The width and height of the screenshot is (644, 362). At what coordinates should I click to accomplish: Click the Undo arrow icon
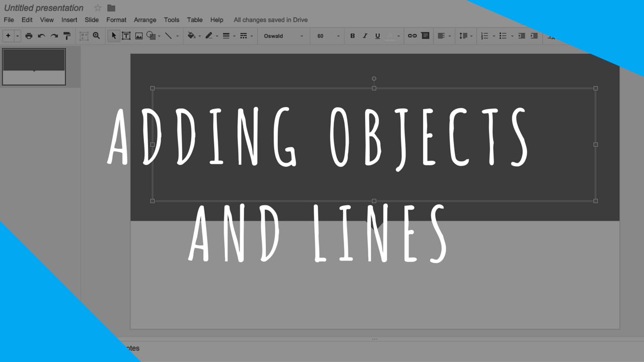coord(41,36)
